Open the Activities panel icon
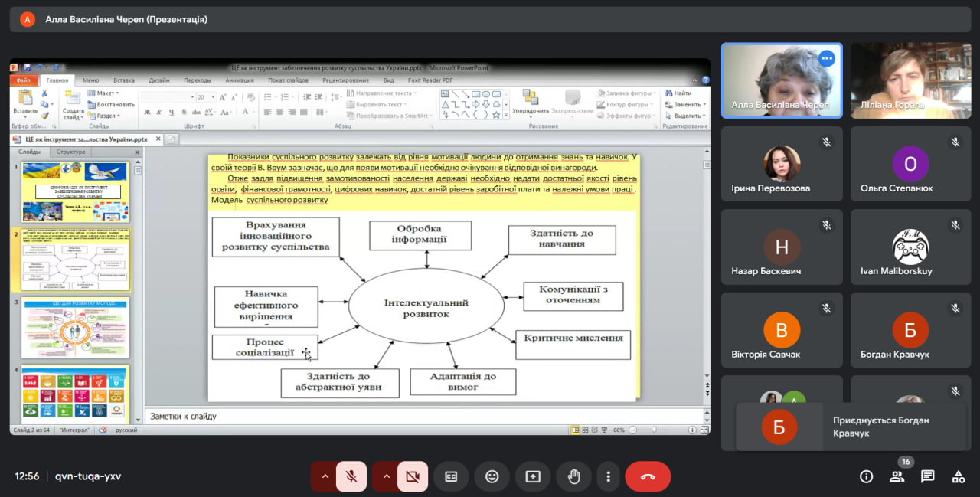The image size is (980, 497). tap(958, 476)
